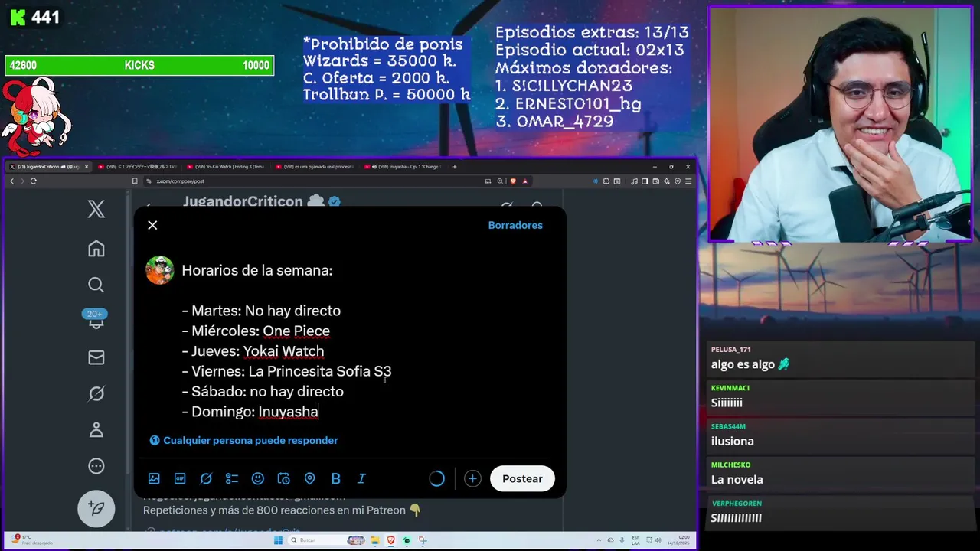Switch to the Japanese-titled YouTube tab
Image resolution: width=980 pixels, height=551 pixels.
coord(140,166)
